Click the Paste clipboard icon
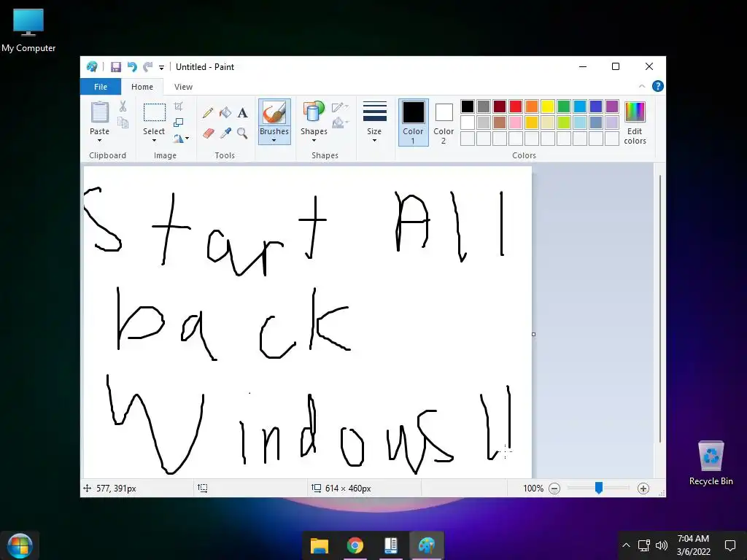Screen dimensions: 747x560 99,113
